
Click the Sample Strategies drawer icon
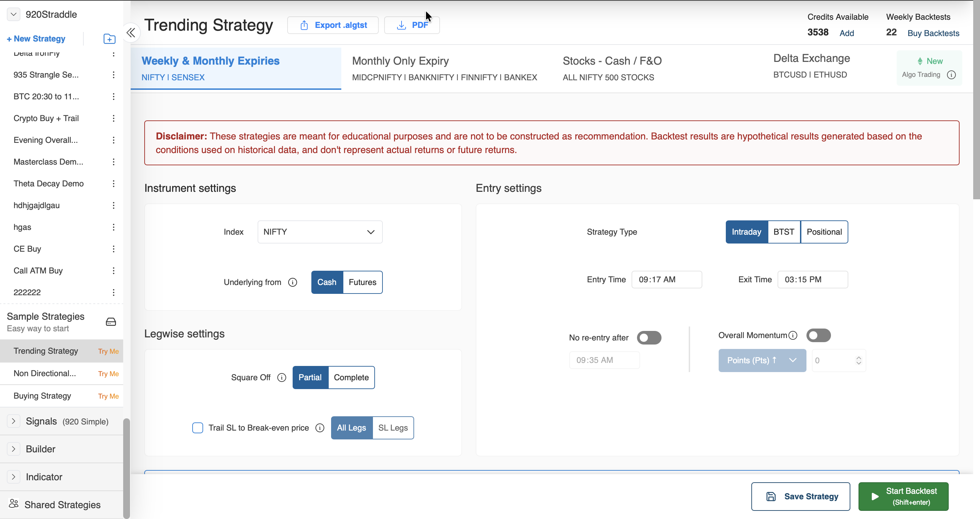(x=111, y=322)
